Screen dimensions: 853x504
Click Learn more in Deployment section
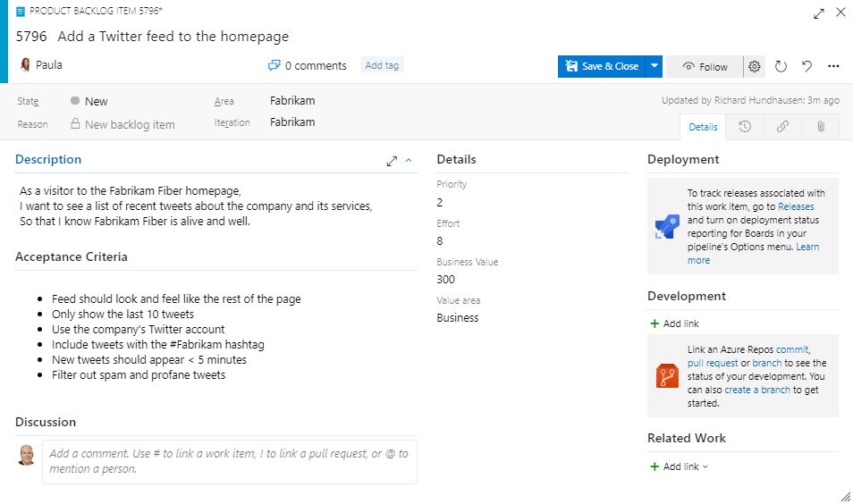coord(753,254)
